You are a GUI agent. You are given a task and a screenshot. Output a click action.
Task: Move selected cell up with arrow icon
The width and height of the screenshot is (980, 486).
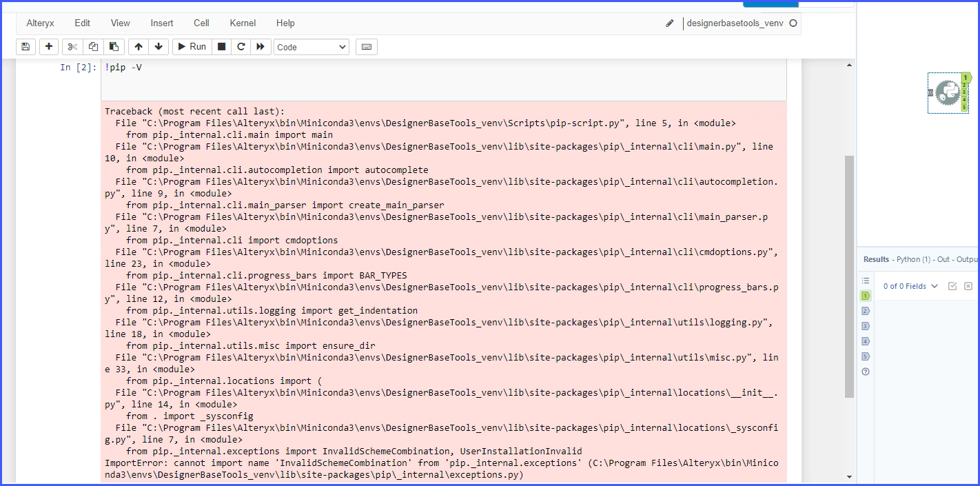tap(139, 47)
